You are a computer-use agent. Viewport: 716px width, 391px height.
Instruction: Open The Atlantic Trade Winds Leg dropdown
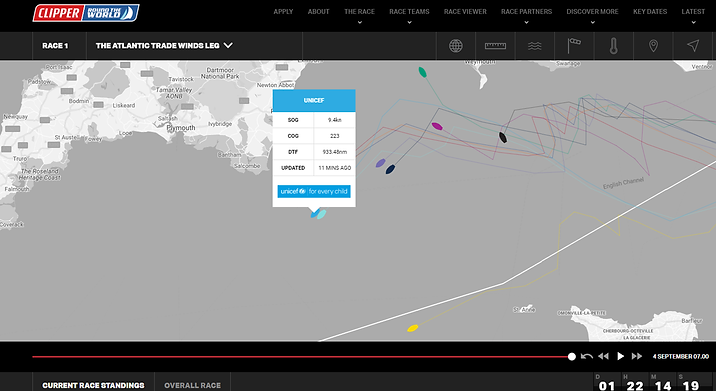pyautogui.click(x=164, y=46)
